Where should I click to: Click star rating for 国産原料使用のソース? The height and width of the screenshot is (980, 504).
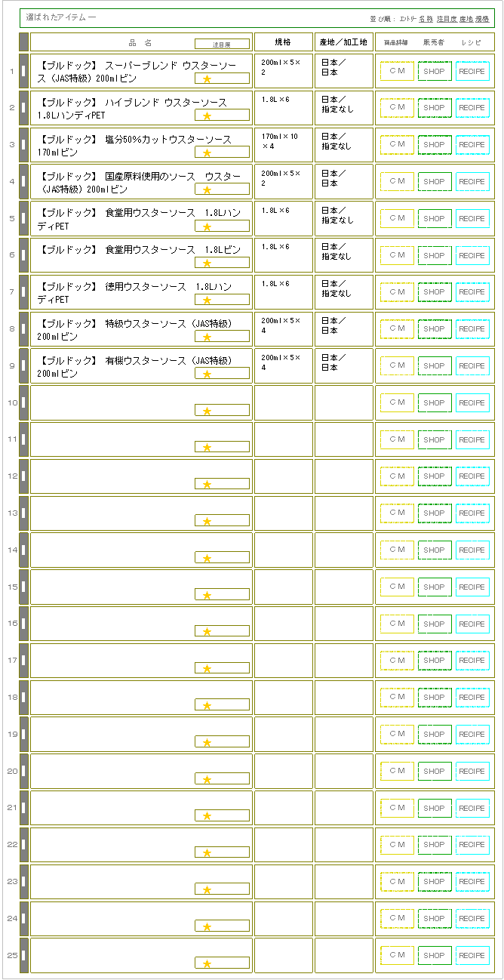click(207, 190)
